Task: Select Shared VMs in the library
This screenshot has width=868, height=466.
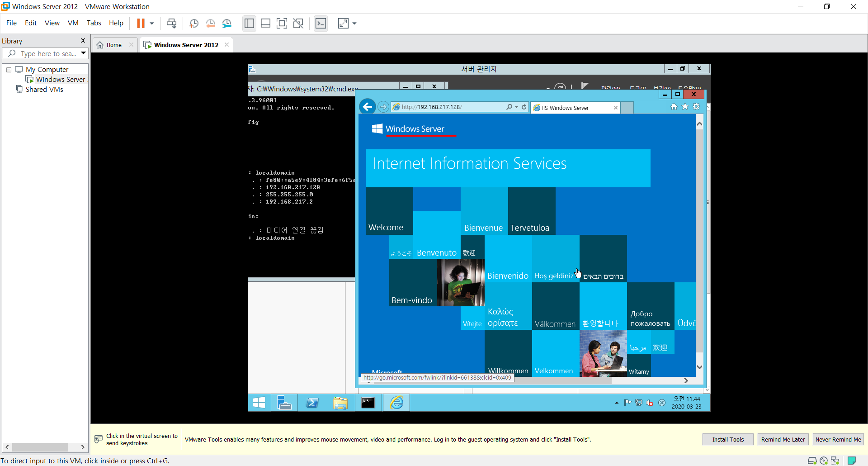Action: [44, 90]
